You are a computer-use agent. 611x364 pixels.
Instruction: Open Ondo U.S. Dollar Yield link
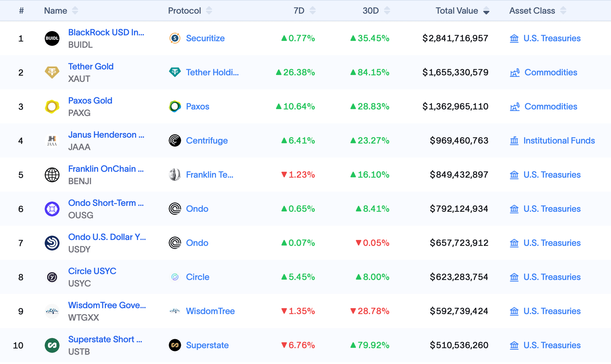(x=107, y=237)
